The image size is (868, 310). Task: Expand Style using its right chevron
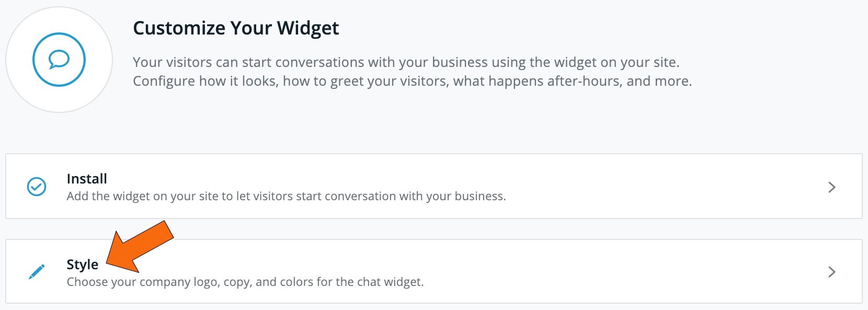(832, 272)
